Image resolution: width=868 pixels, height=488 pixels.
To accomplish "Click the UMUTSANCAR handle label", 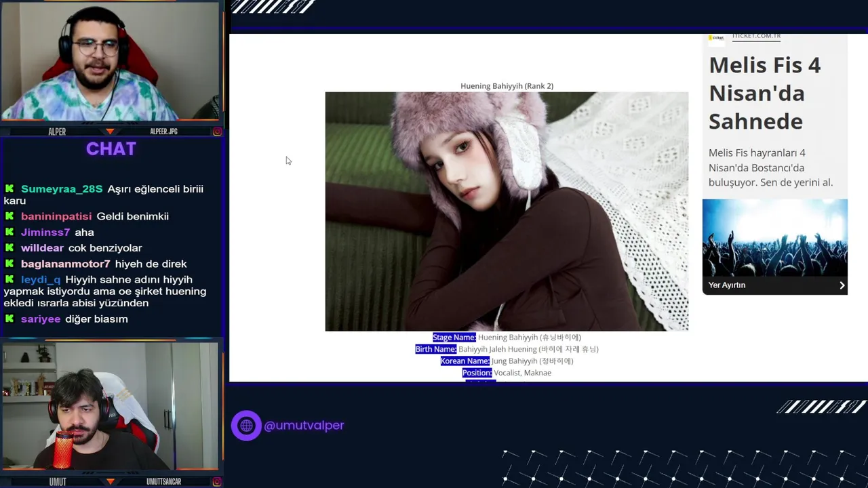I will tap(163, 482).
